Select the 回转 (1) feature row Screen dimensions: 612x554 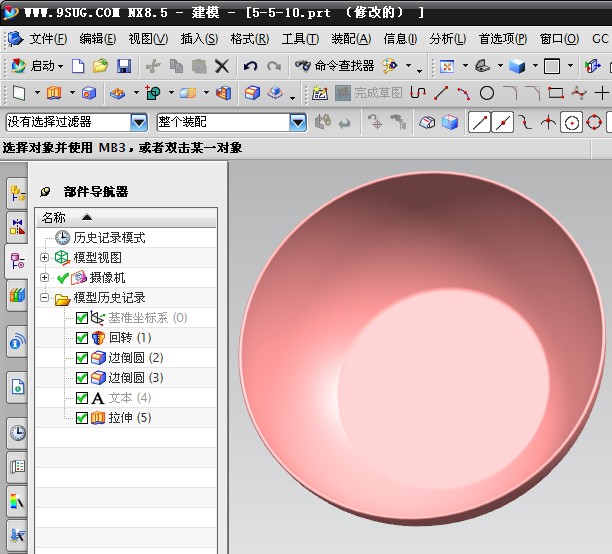126,338
